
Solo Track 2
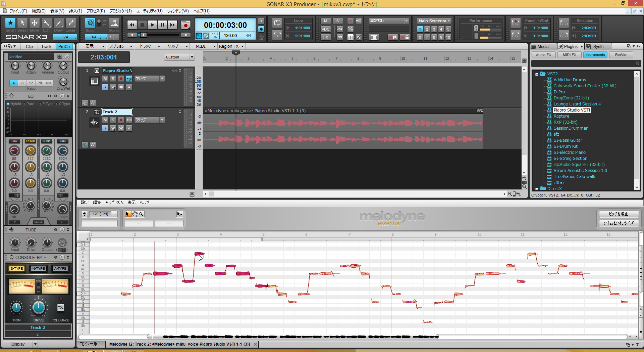point(113,120)
